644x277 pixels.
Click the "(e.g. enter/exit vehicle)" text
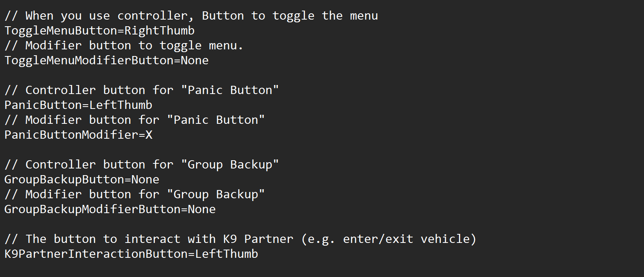click(389, 239)
